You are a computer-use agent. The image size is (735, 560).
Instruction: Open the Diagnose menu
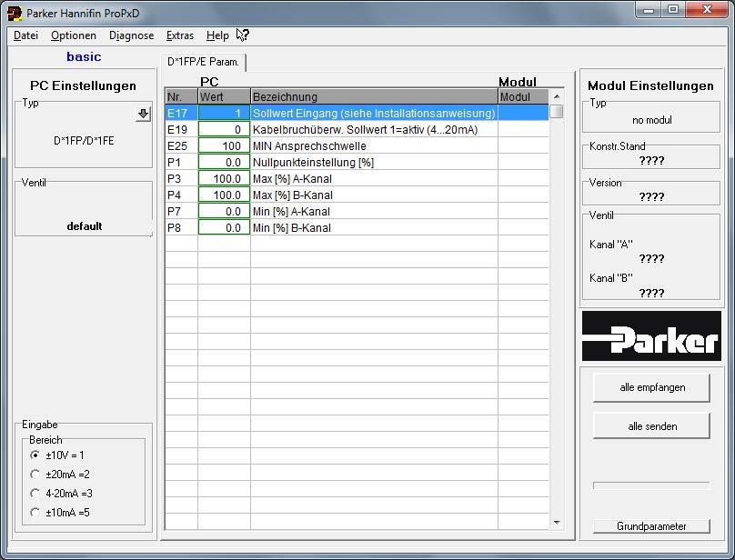point(131,35)
